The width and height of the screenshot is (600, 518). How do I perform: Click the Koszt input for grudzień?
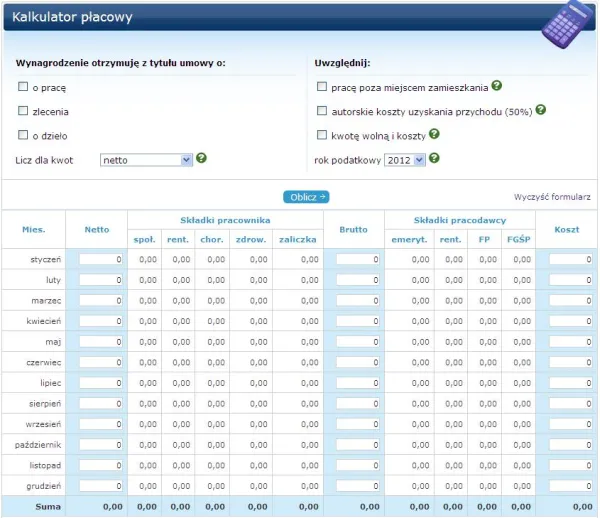pos(570,486)
